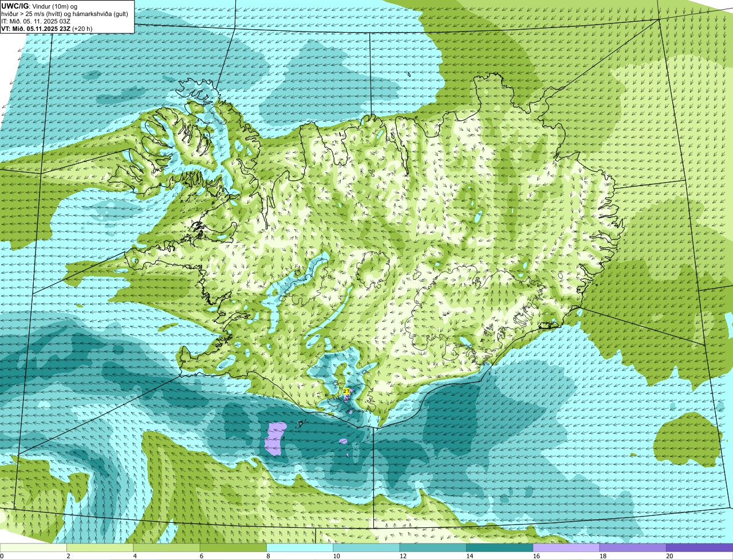733x560 pixels.
Task: Click the legend tick label 2
Action: tap(68, 556)
